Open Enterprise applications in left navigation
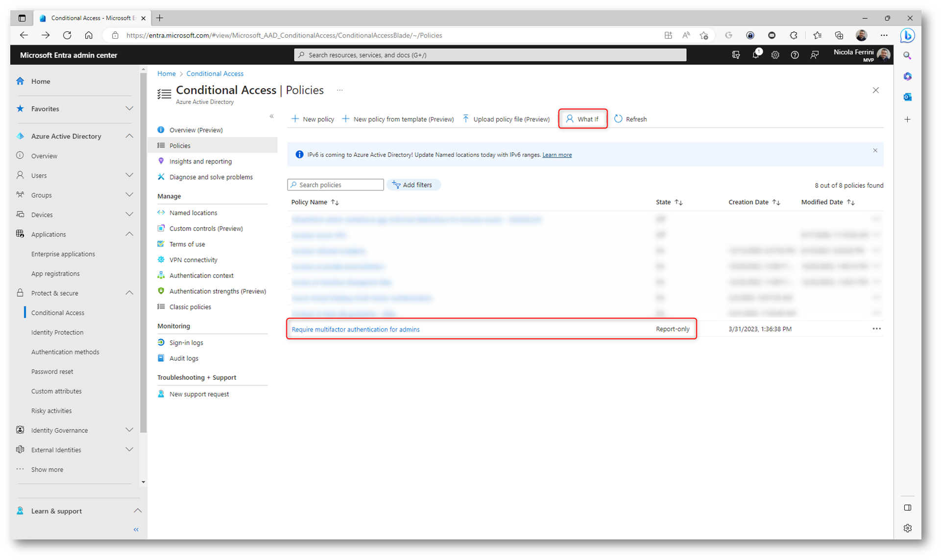 pos(63,254)
